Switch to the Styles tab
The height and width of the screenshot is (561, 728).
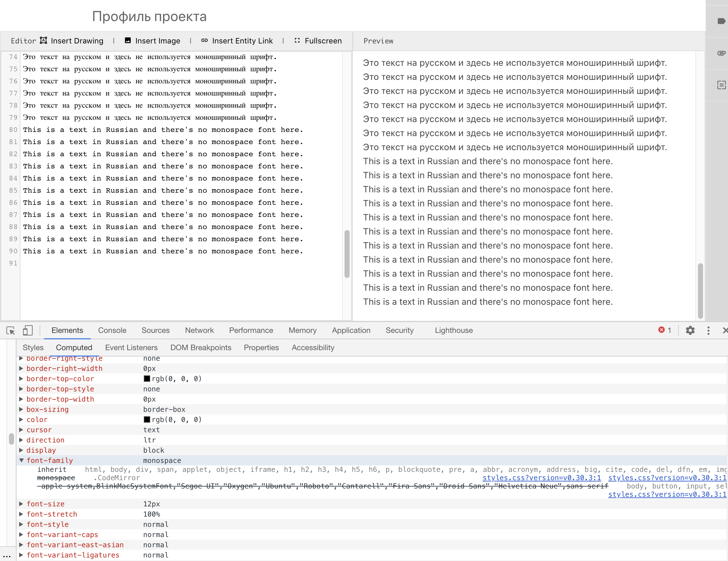[x=33, y=348]
